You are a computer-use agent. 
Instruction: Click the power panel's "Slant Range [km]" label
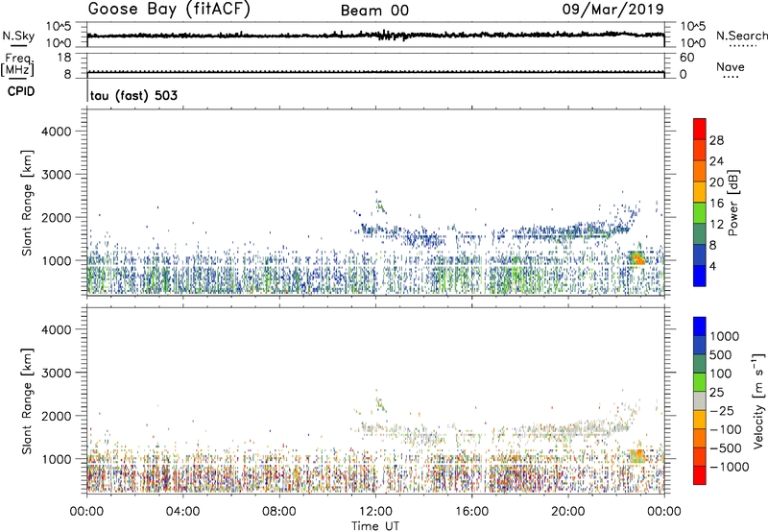(x=27, y=203)
